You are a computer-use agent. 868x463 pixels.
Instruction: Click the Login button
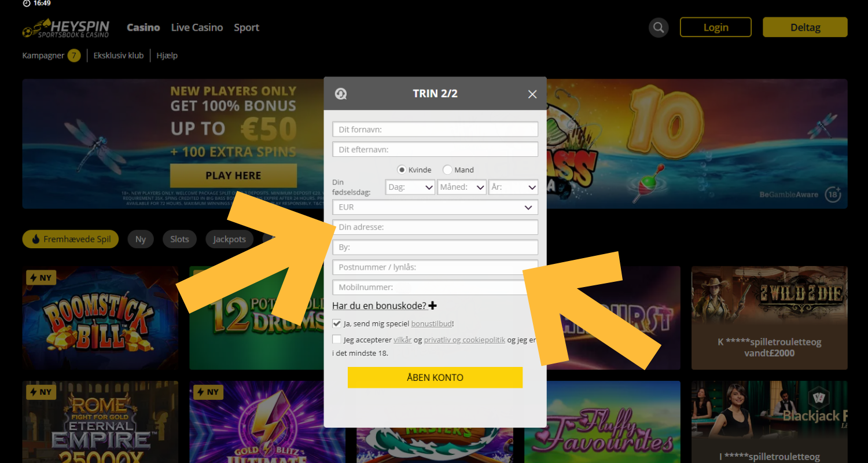(716, 27)
